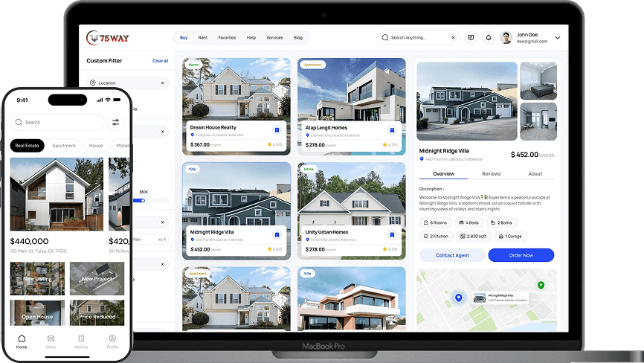Expand the John Doe account dropdown
Image resolution: width=644 pixels, height=363 pixels.
[558, 37]
